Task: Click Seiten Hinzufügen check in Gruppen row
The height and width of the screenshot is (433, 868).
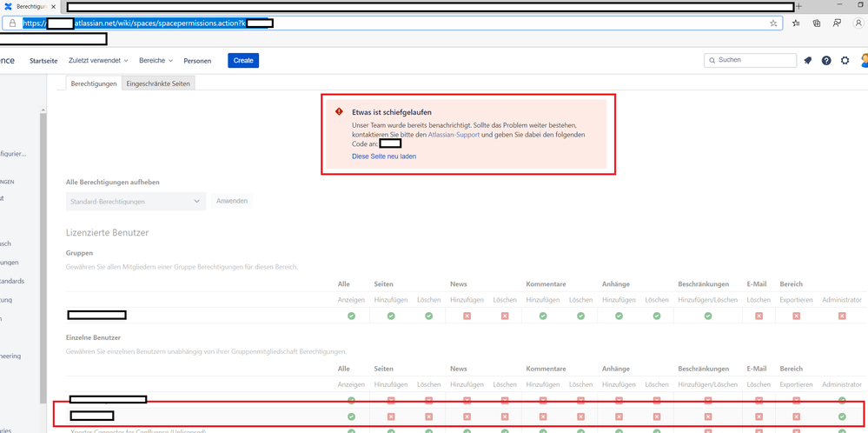Action: [391, 316]
